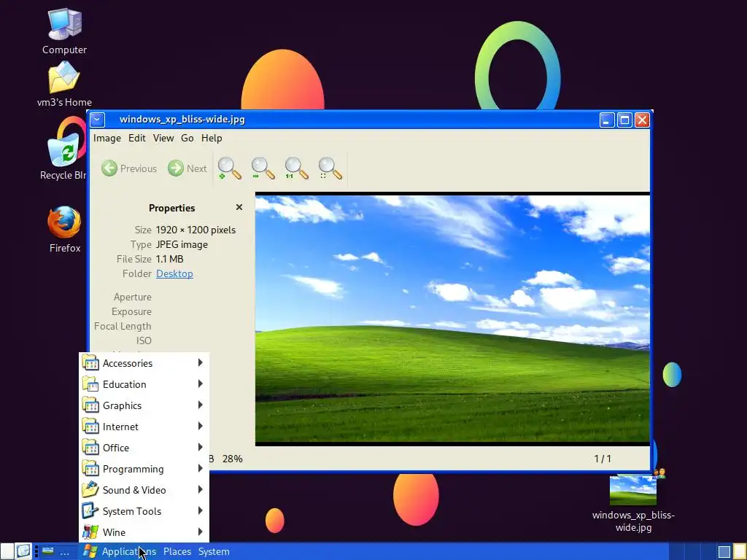Expand Programming submenu arrow
The image size is (747, 560).
tap(200, 469)
